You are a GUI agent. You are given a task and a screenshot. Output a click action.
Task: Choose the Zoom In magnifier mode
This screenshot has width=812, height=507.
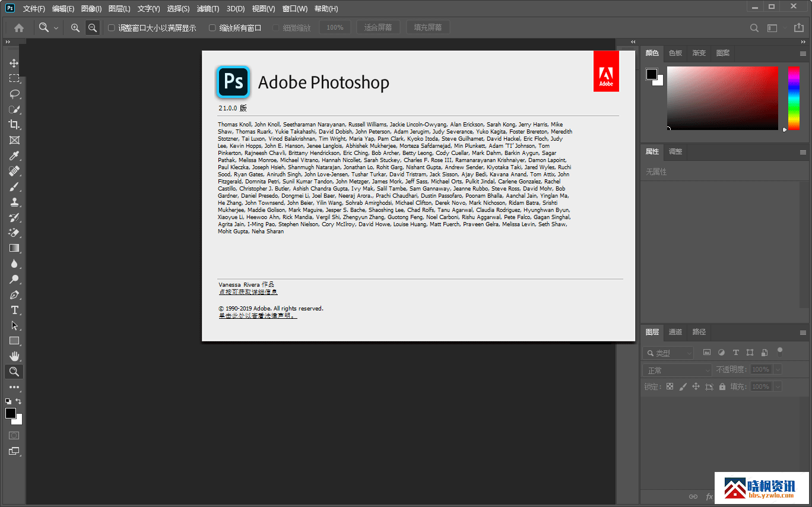(75, 27)
